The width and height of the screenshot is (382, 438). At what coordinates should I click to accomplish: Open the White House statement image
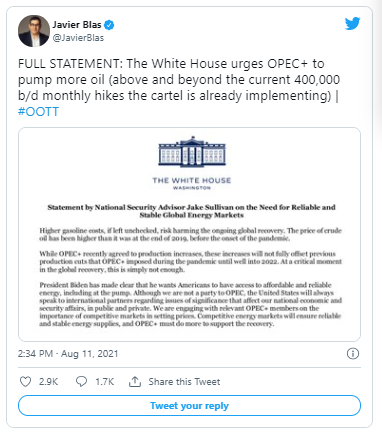pyautogui.click(x=189, y=234)
